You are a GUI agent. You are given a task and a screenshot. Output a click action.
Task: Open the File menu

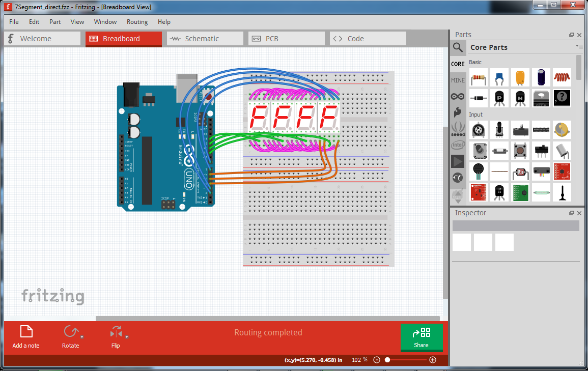click(x=14, y=22)
